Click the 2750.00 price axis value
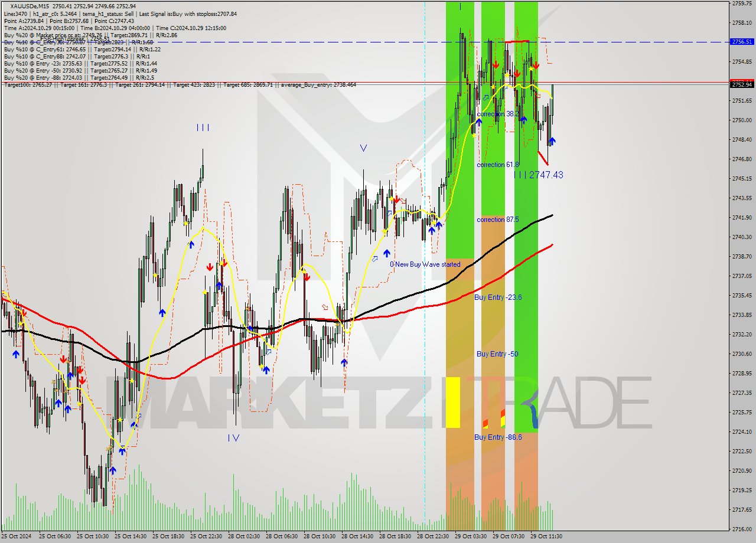 [742, 120]
